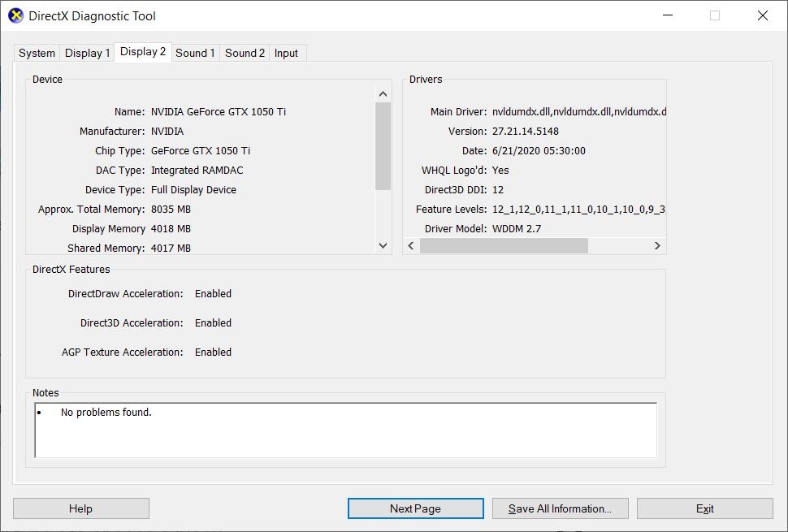
Task: Click the No problems found note
Action: [106, 412]
